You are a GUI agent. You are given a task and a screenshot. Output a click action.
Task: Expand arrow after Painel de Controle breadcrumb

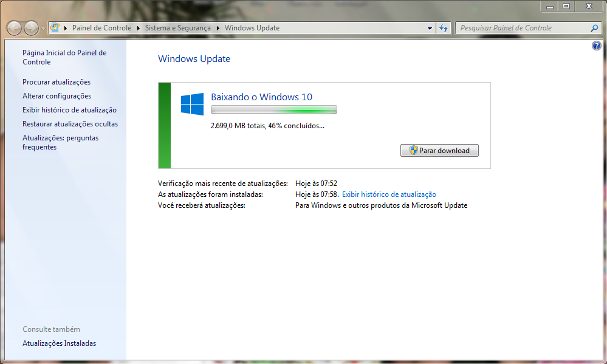138,28
